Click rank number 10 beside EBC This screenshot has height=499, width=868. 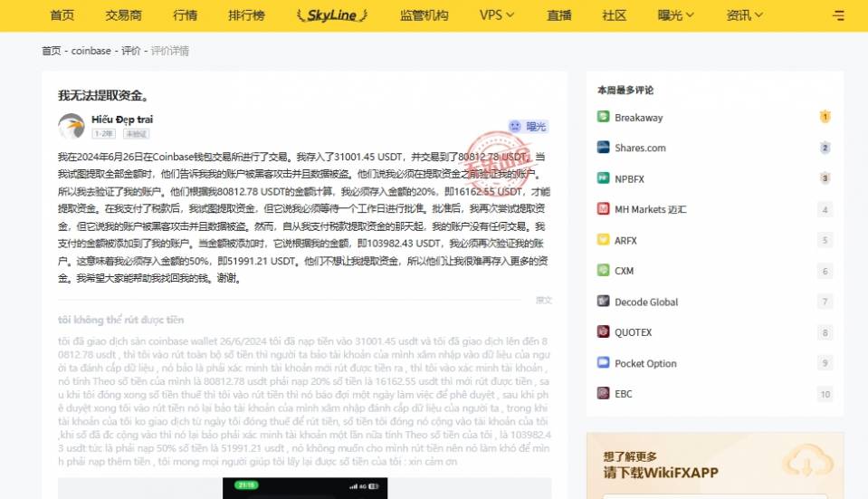825,394
